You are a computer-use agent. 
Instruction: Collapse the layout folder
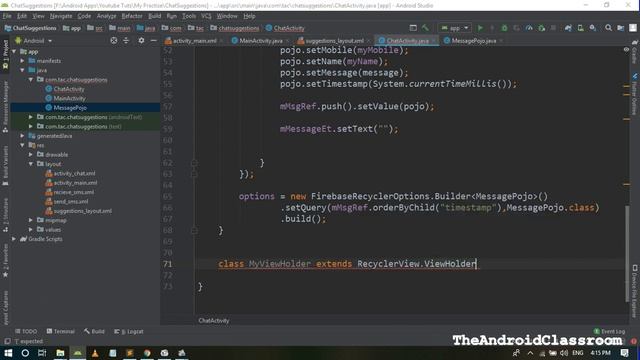[x=31, y=164]
